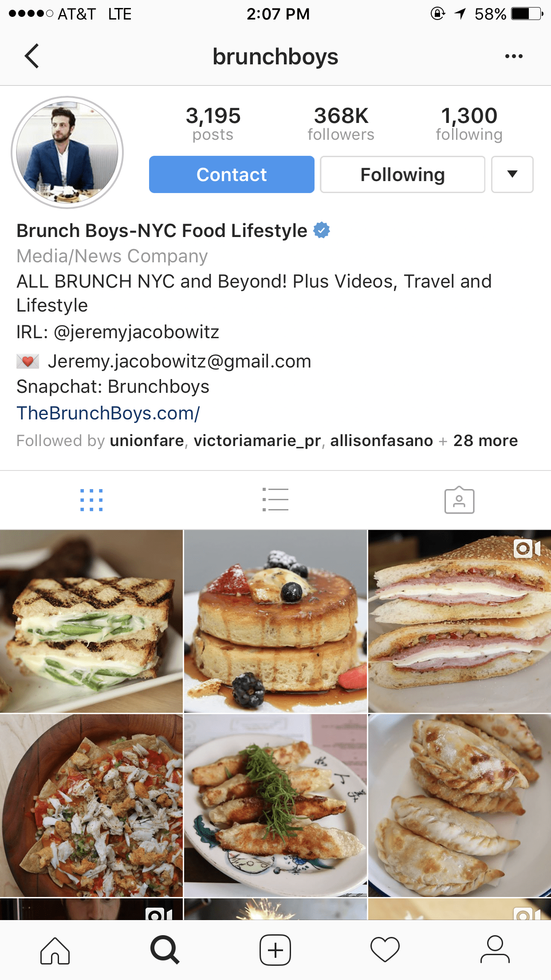Create a new post with plus icon
The image size is (551, 980).
tap(275, 950)
